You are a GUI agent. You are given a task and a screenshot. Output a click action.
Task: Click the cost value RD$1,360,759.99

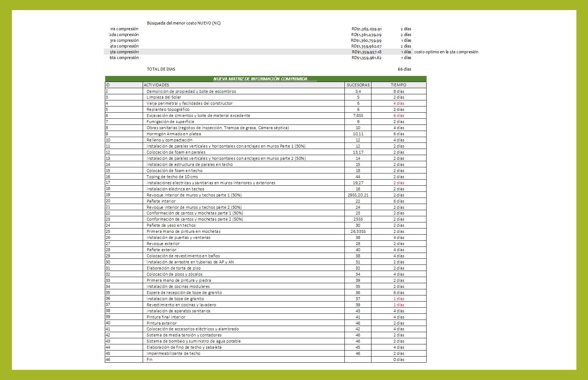366,40
